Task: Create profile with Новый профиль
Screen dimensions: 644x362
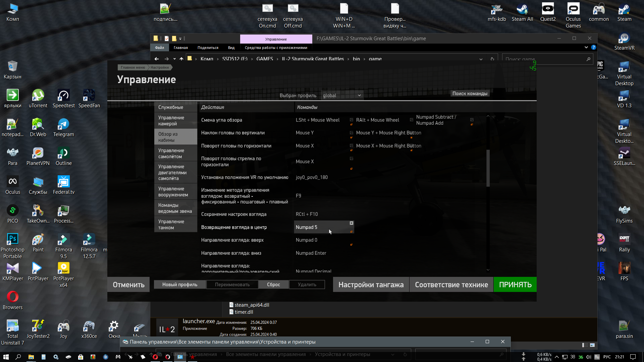Action: tap(180, 285)
